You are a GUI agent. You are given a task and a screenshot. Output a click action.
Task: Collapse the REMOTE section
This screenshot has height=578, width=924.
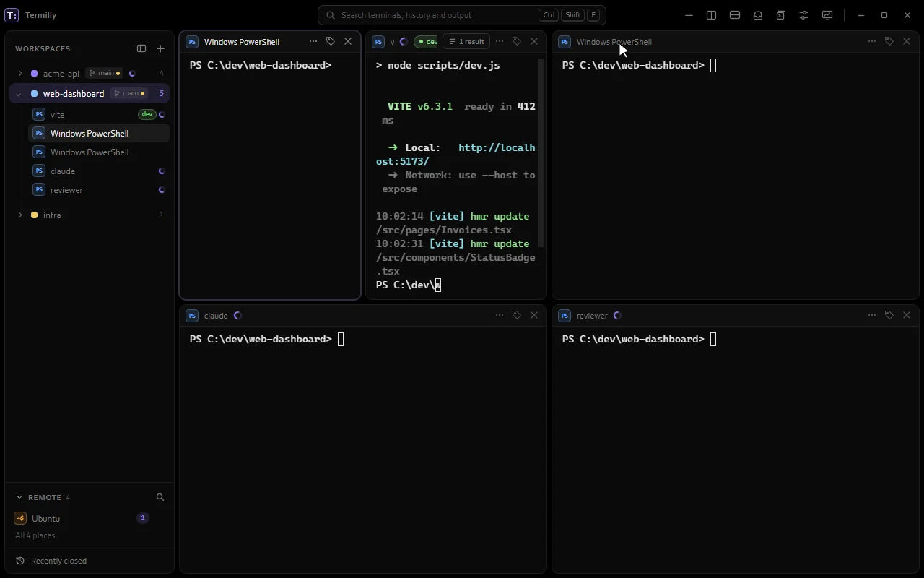point(19,497)
